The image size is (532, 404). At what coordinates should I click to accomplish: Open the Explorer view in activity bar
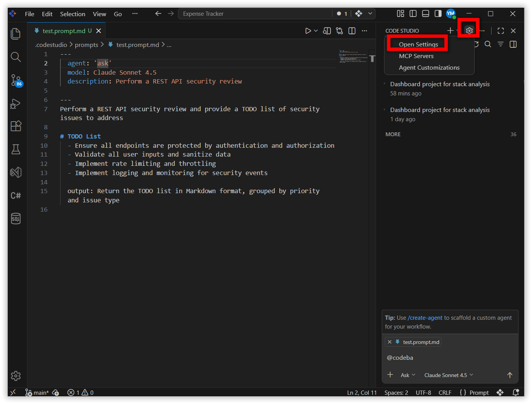pos(16,34)
